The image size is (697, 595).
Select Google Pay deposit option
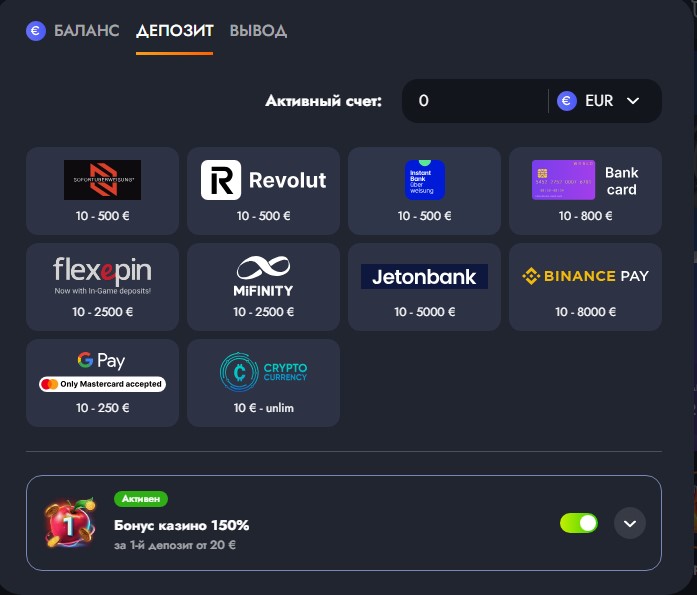(102, 382)
